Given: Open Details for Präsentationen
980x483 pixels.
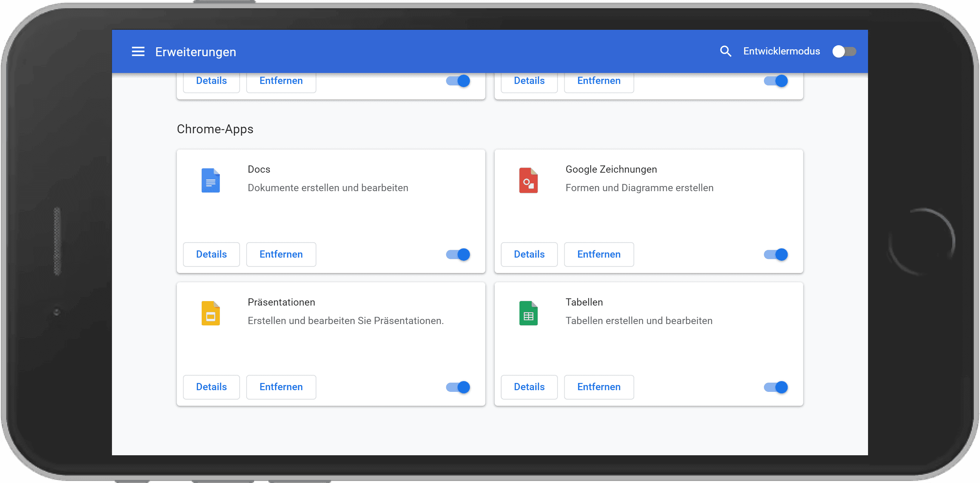Looking at the screenshot, I should click(211, 387).
